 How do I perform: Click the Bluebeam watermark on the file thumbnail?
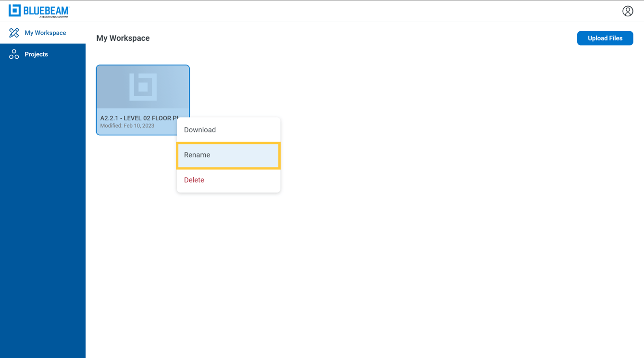point(143,87)
